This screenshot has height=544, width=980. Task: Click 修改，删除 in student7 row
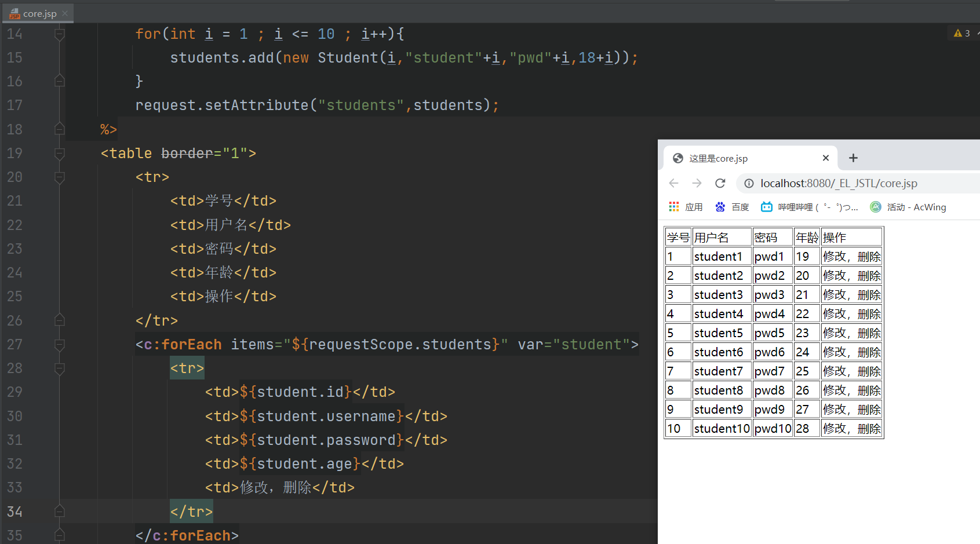coord(851,371)
